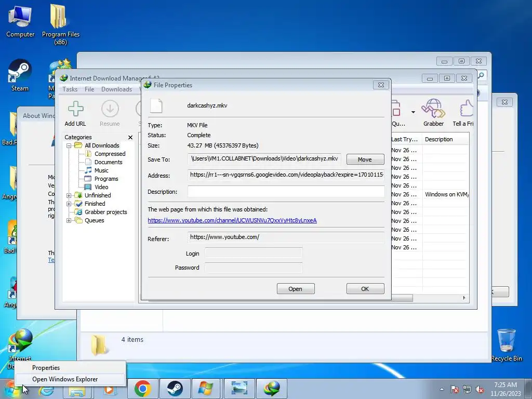The image size is (532, 399).
Task: Open the taskbar clock showing 7:25 AM
Action: pos(506,389)
